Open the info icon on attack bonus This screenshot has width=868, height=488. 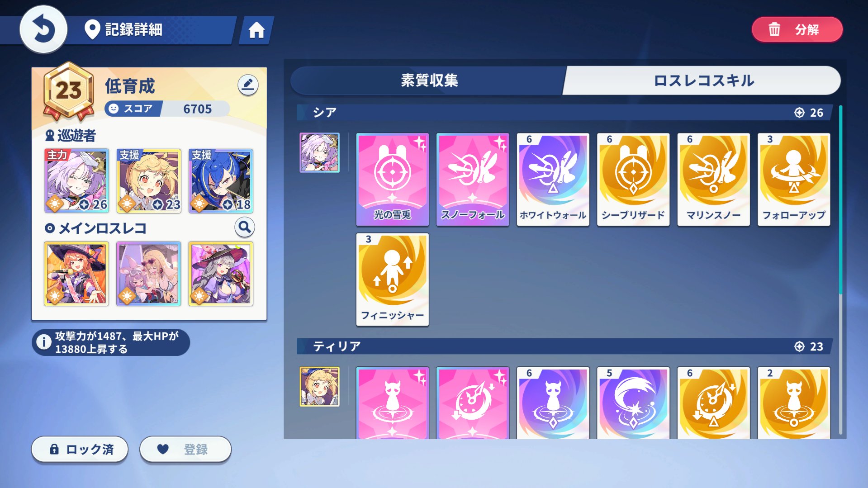(44, 342)
